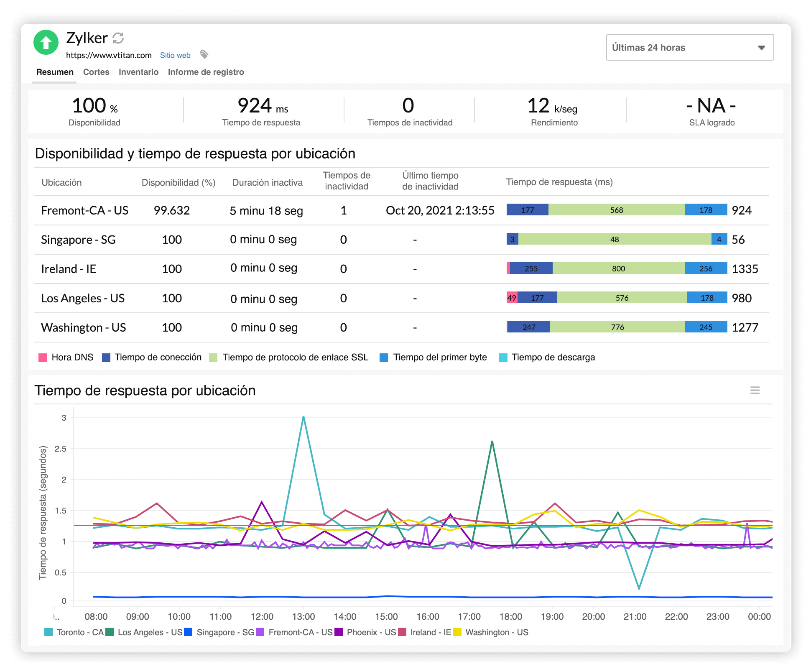Click the 100 % Disponibilidad stat
Viewport: 811px width, 672px height.
click(x=94, y=111)
